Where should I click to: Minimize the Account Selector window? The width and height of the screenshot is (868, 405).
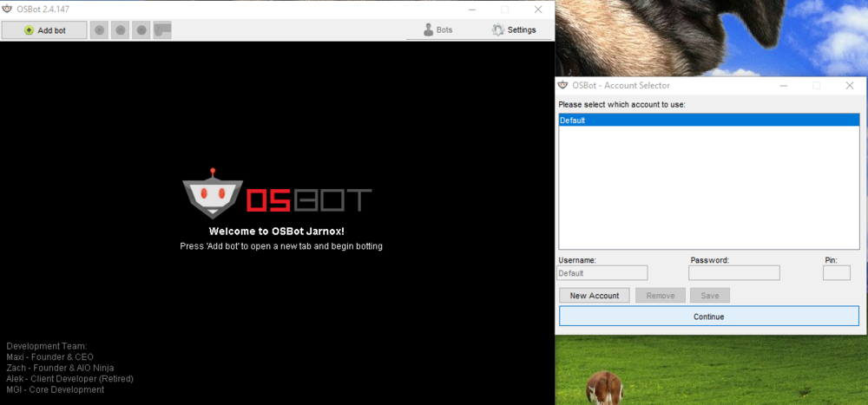[783, 86]
